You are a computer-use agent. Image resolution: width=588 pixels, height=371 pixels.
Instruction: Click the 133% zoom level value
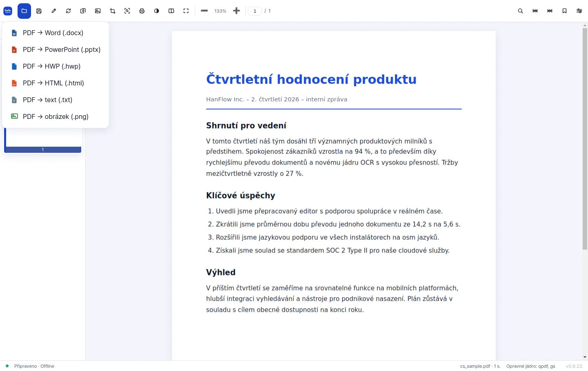pyautogui.click(x=220, y=11)
